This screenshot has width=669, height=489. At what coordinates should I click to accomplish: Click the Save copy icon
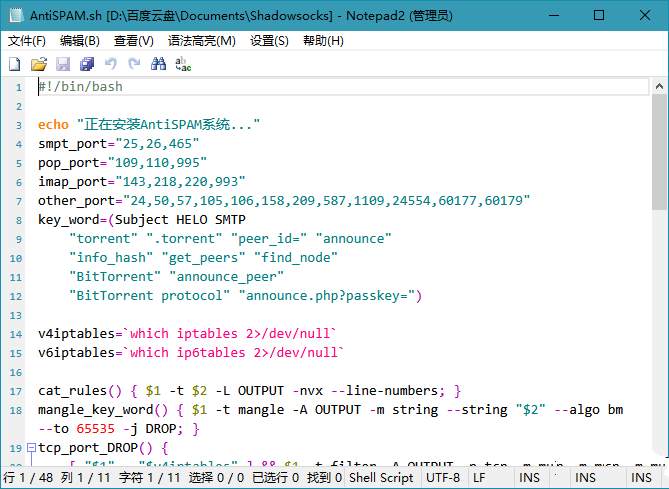87,64
